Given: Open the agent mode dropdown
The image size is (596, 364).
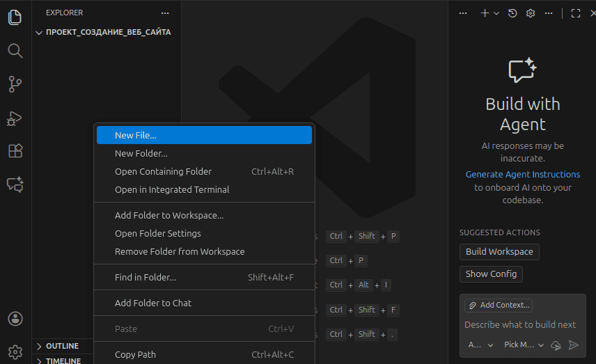Looking at the screenshot, I should click(x=481, y=345).
